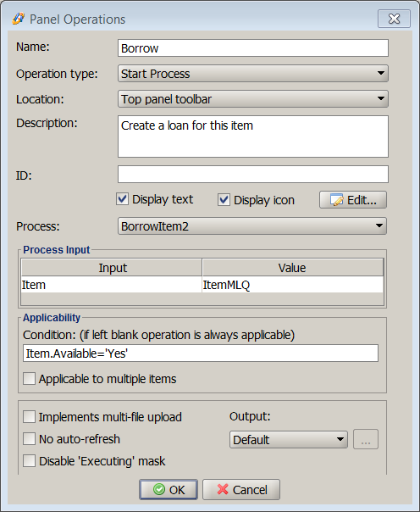This screenshot has width=420, height=512.
Task: Uncheck the Display icon checkbox
Action: (224, 200)
